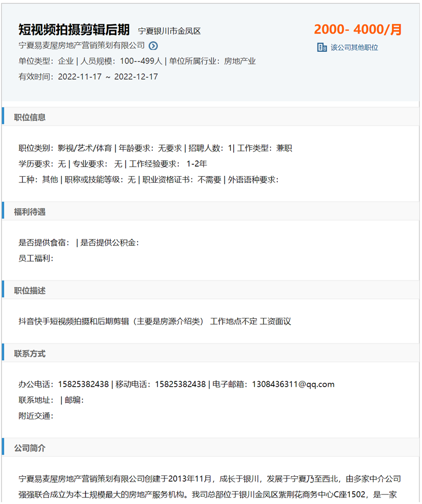422x504 pixels.
Task: Click the 工作经验要求 1-2年 text
Action: pyautogui.click(x=168, y=164)
